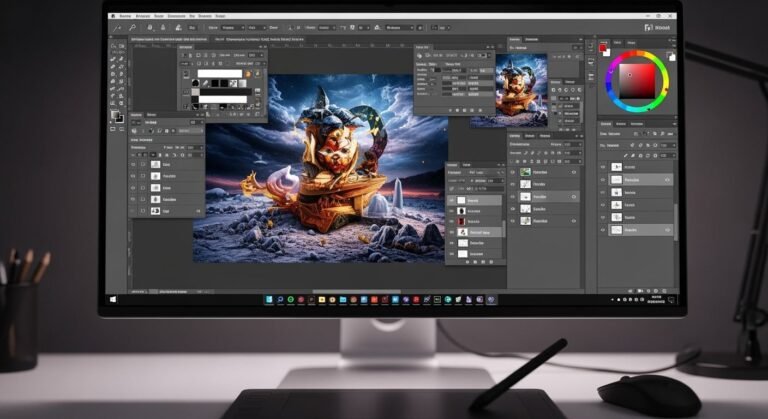Open the magnifier search icon on the taskbar

(x=280, y=299)
